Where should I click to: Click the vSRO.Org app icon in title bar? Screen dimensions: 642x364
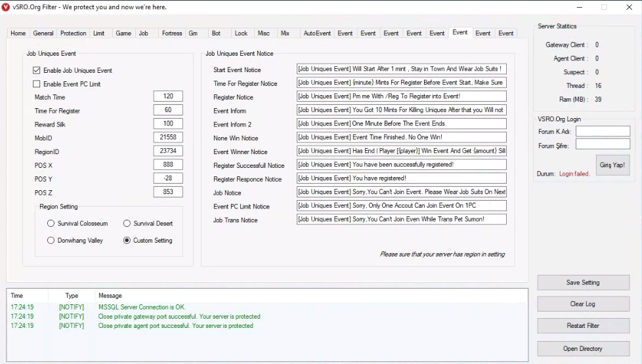click(x=6, y=7)
